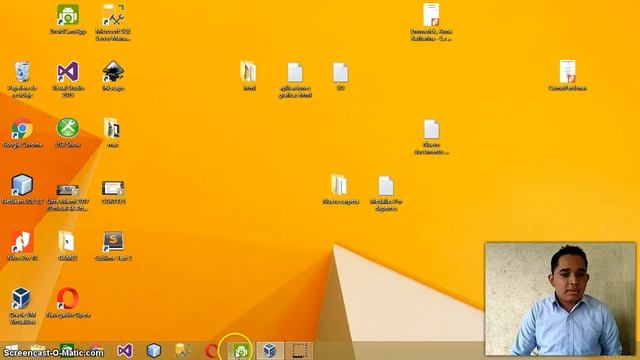Select the CORTE 2 video file icon
Screen dimensions: 640x360
pyautogui.click(x=113, y=192)
